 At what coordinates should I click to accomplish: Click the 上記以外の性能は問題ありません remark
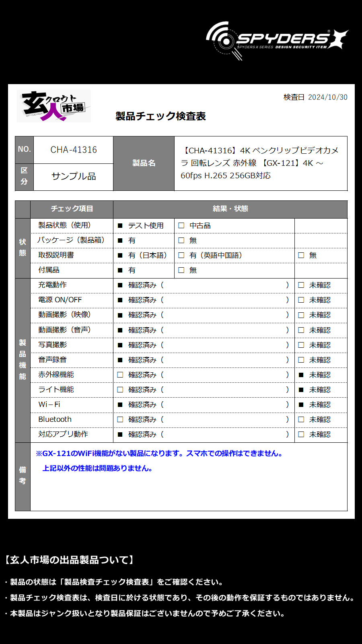97,469
